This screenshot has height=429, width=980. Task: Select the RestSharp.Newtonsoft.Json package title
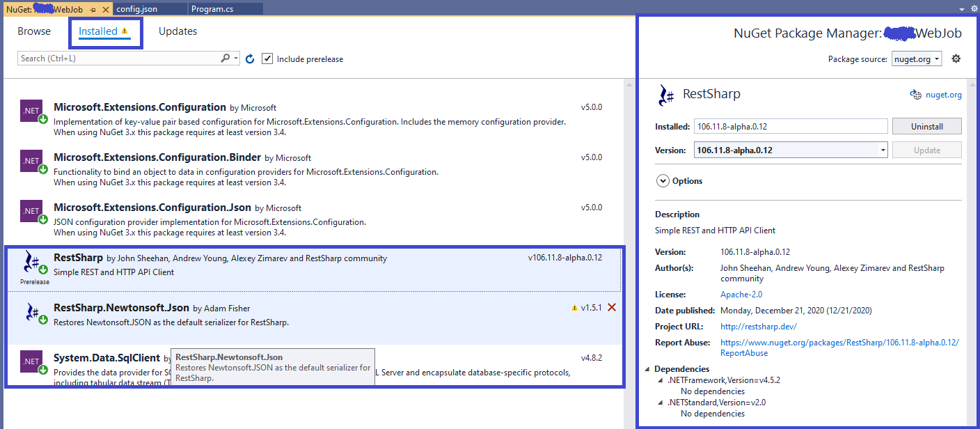[121, 308]
